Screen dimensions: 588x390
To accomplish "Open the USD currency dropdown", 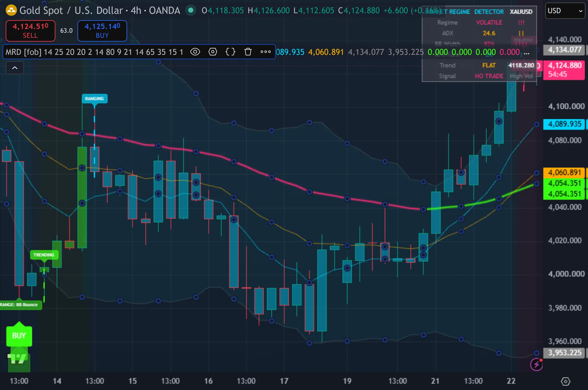I will click(x=565, y=11).
